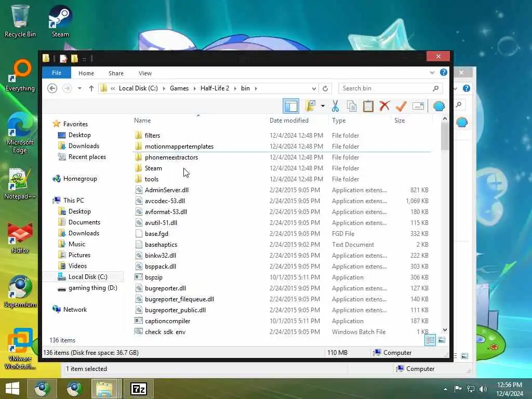This screenshot has height=399, width=532.
Task: Select Local Disk (C:) in navigation pane
Action: (87, 277)
